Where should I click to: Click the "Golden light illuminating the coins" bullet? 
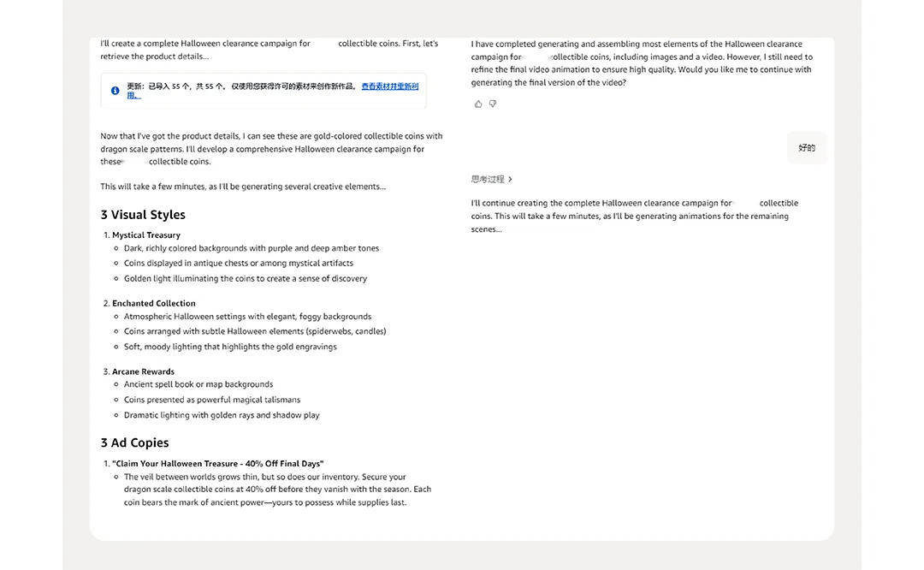point(246,278)
